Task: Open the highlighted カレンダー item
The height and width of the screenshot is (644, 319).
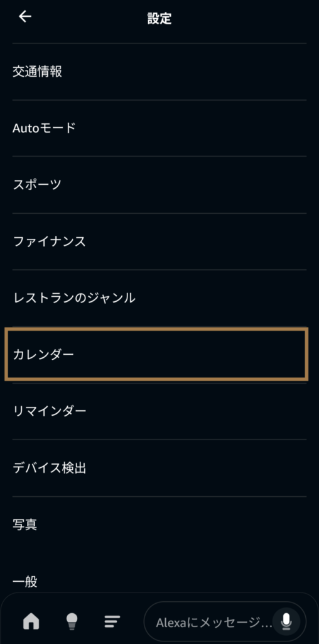Action: (156, 354)
